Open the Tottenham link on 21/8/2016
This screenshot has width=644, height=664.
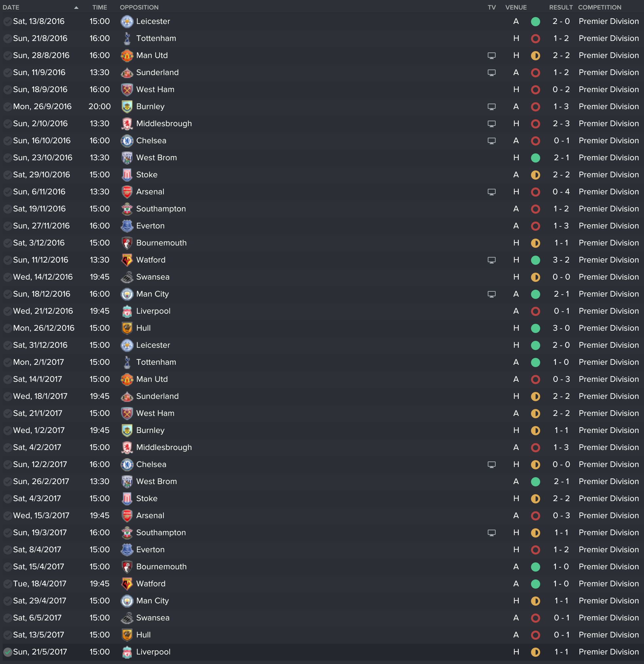click(156, 39)
